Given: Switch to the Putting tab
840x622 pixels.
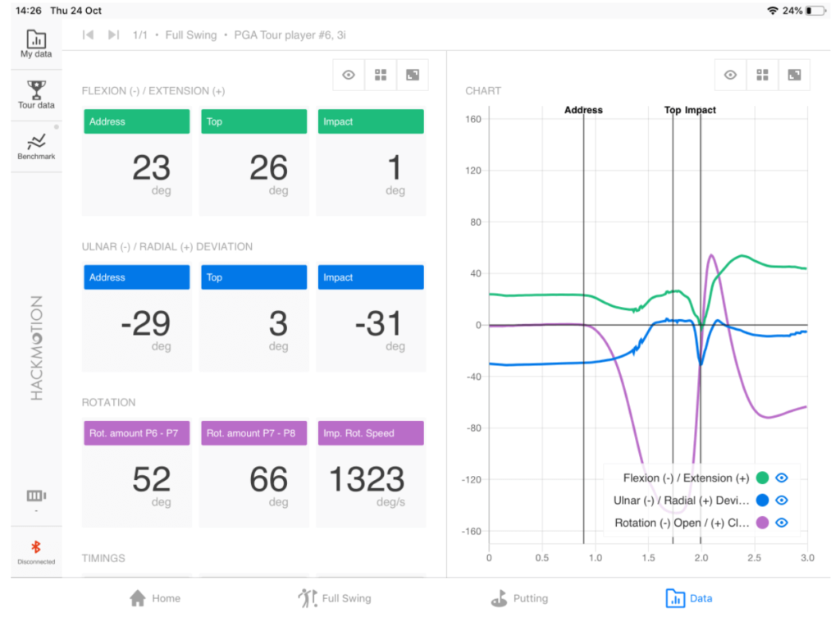Looking at the screenshot, I should point(519,598).
